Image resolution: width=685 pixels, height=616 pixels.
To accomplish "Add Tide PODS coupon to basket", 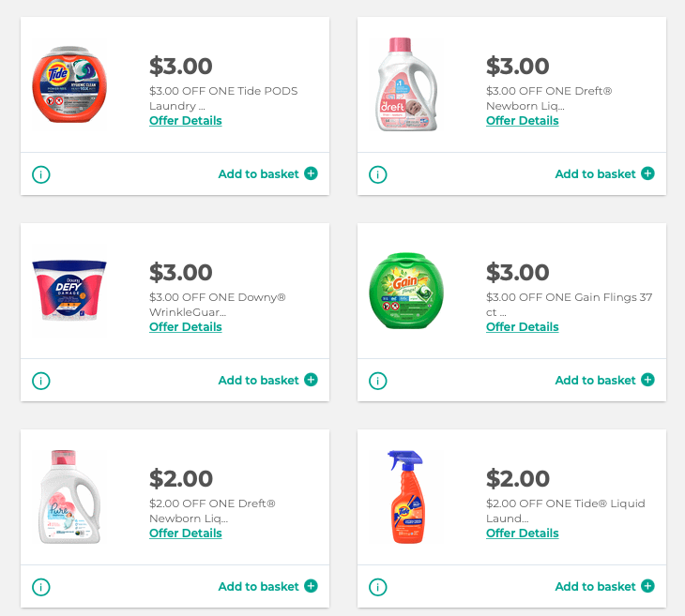I will point(267,173).
